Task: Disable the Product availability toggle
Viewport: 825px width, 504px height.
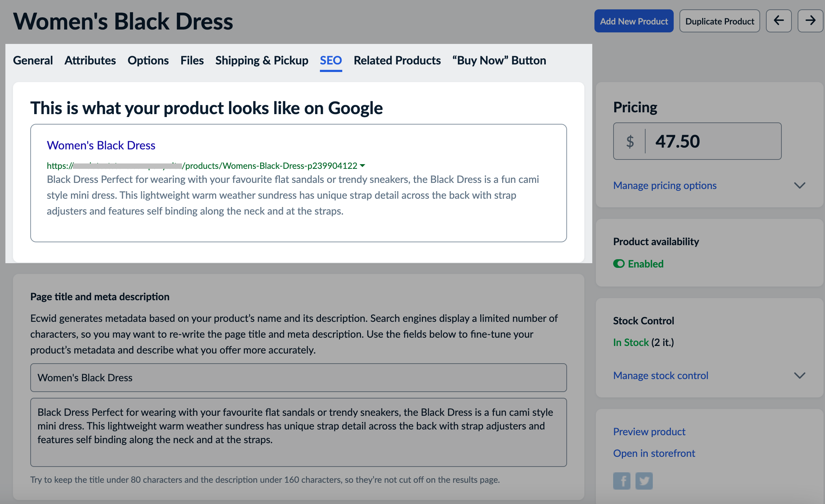Action: click(619, 264)
